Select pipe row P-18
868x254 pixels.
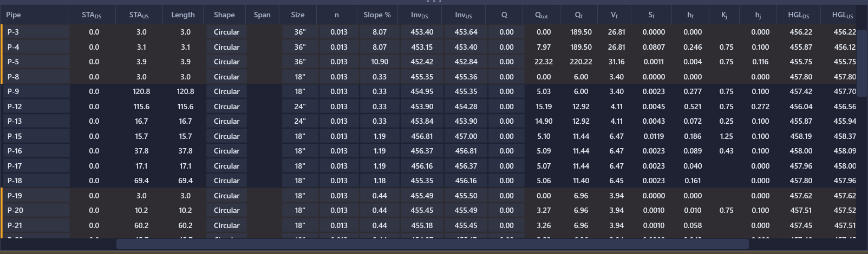[x=36, y=181]
